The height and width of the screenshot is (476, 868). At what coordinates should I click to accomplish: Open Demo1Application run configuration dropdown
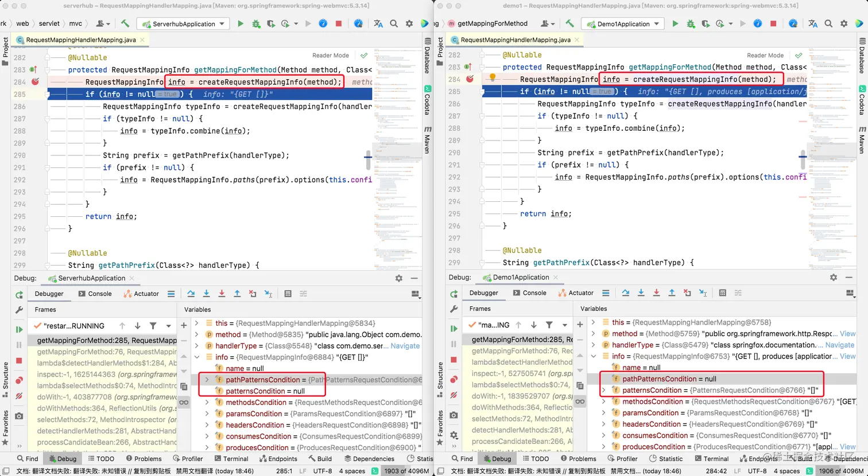coord(622,24)
